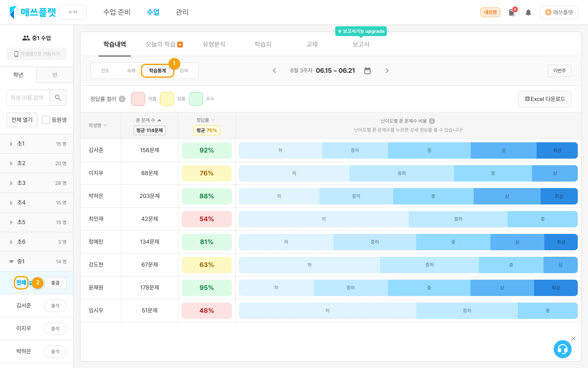588x368 pixels.
Task: Select the 강의 sub-tab
Action: click(184, 71)
